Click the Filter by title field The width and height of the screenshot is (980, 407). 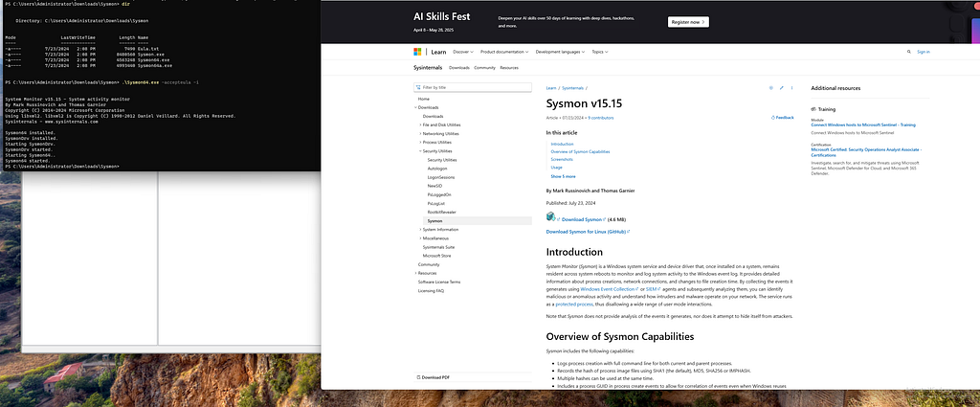pyautogui.click(x=473, y=87)
